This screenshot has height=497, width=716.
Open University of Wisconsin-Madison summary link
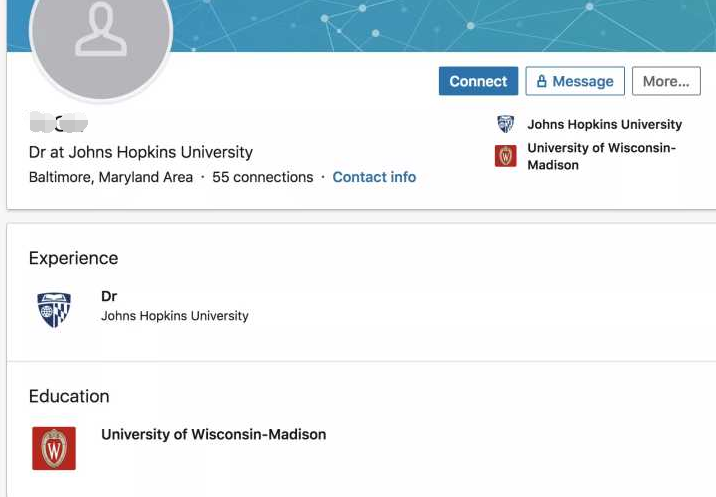pos(601,156)
